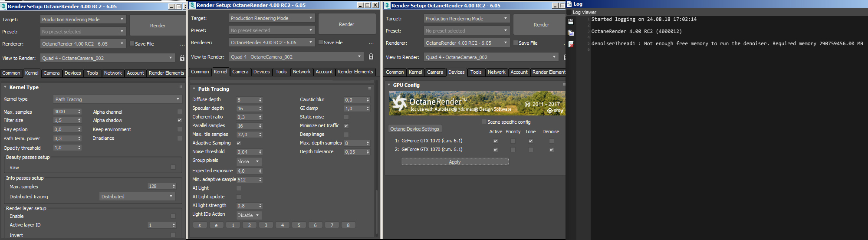868x240 pixels.
Task: Open Render Elements tab in Kernel Type window
Action: coord(166,73)
